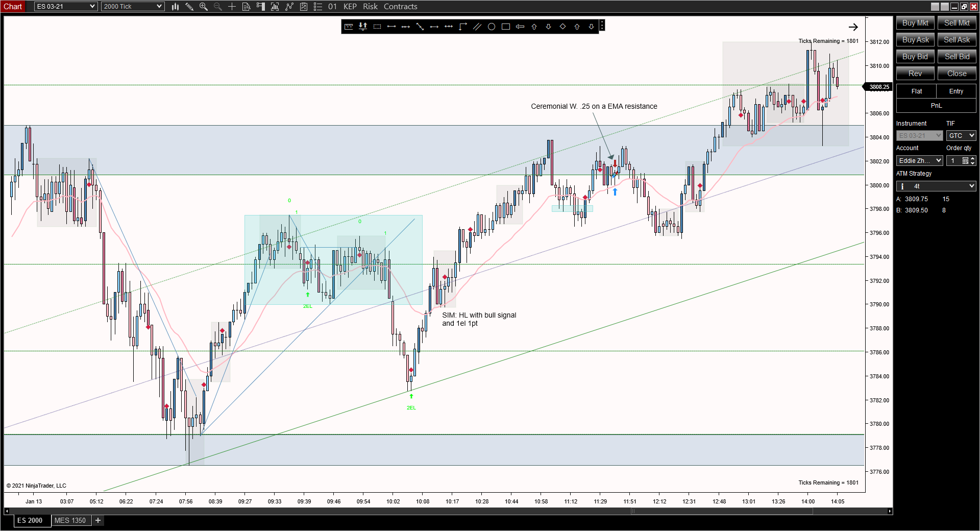Click the order qty input field
Image resolution: width=980 pixels, height=531 pixels.
[x=953, y=161]
